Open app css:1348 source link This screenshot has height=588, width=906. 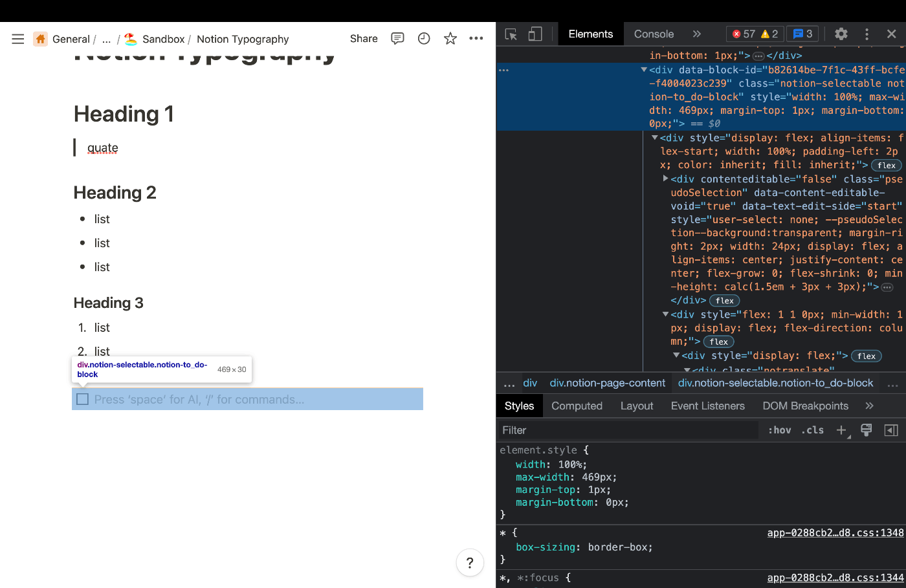tap(835, 533)
